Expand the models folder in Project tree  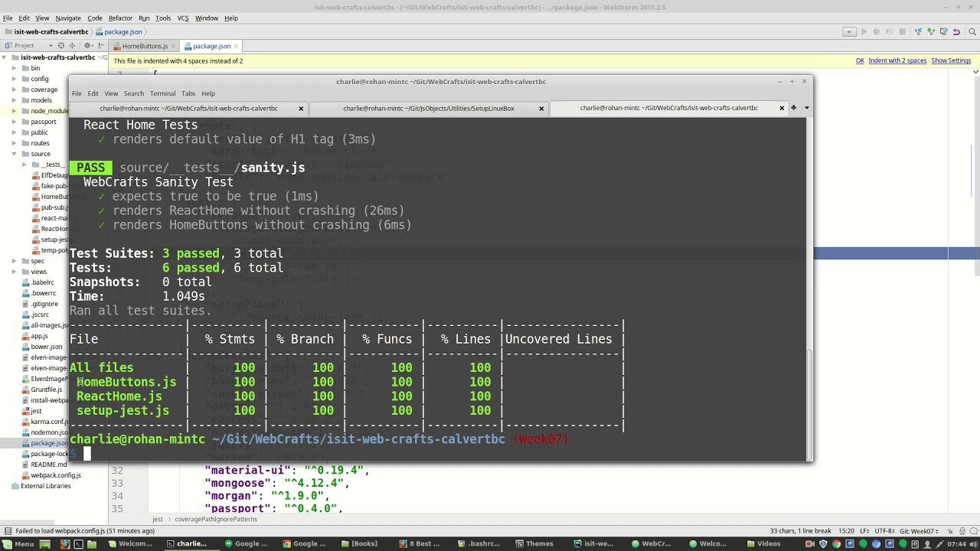pyautogui.click(x=14, y=100)
